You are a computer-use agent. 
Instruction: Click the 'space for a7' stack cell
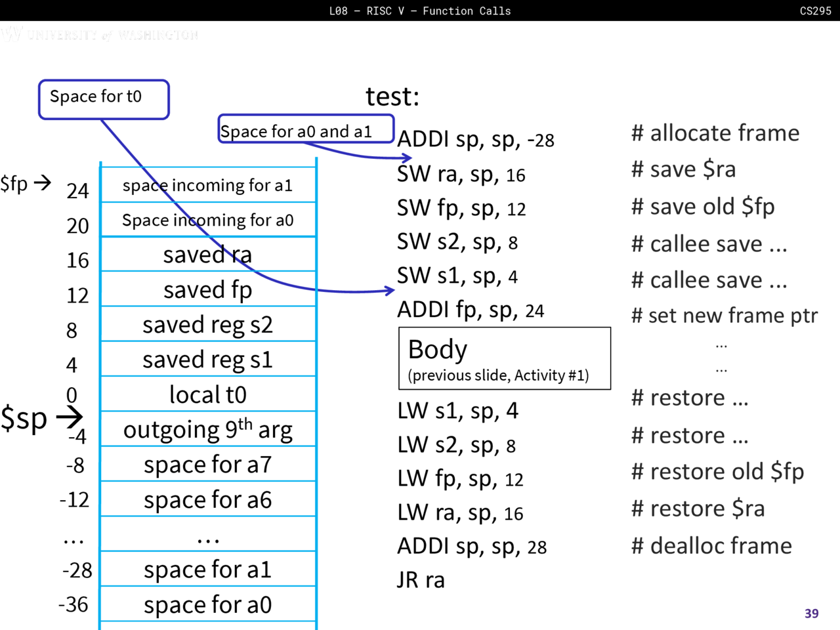click(x=207, y=465)
